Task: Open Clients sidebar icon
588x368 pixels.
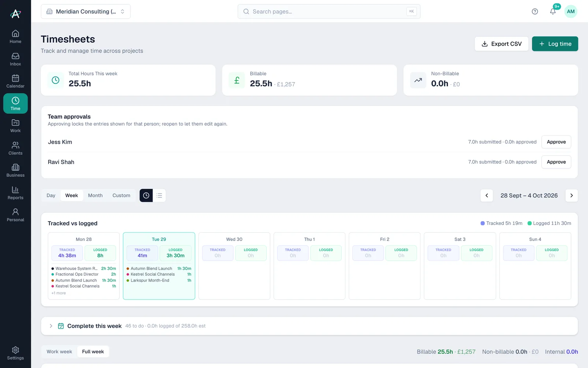Action: pos(15,148)
